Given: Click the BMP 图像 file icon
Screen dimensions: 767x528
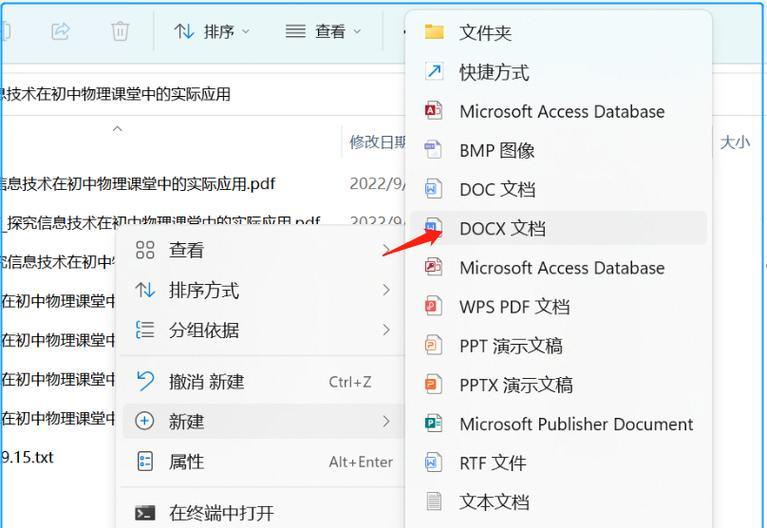Looking at the screenshot, I should [433, 150].
